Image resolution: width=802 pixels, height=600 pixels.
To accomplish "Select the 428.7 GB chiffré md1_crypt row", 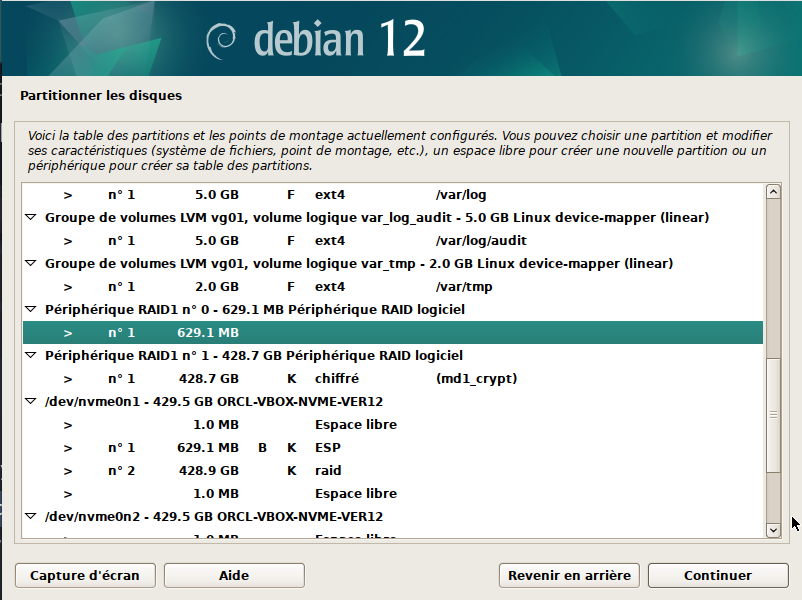I will (x=393, y=379).
